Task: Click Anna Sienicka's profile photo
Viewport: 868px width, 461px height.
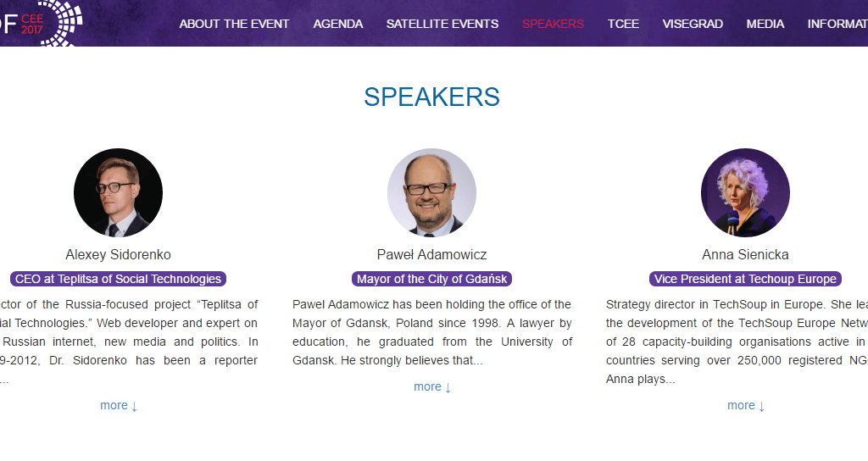Action: [x=745, y=192]
